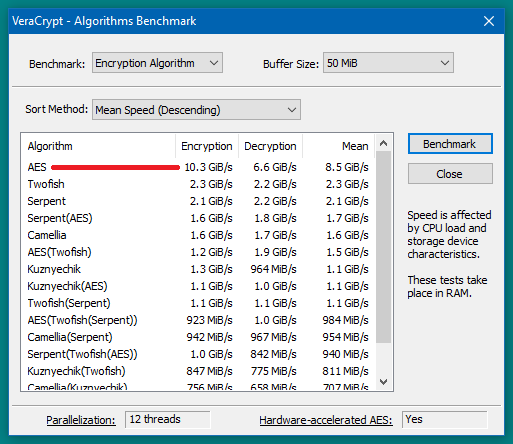Select the Camellia(Serpent) row
Screen dimensions: 513x444
(x=198, y=337)
